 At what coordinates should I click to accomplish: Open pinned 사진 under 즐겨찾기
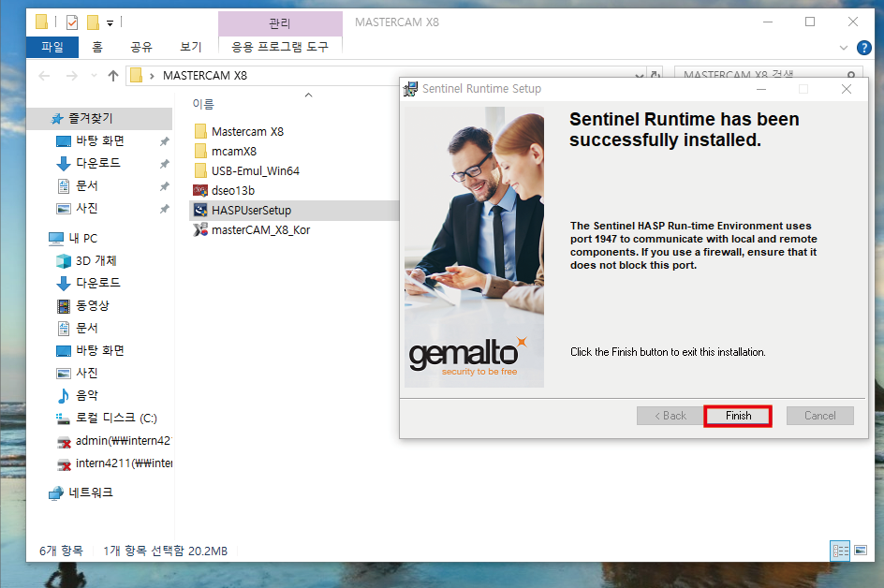pyautogui.click(x=87, y=208)
